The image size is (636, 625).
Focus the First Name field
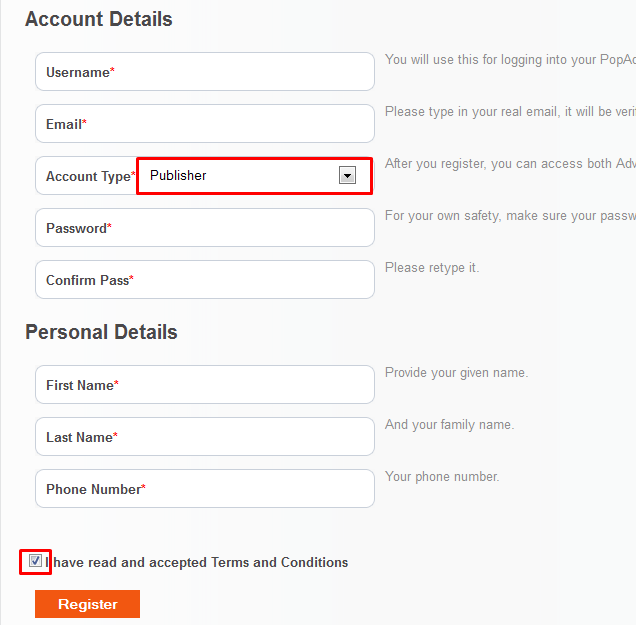pyautogui.click(x=205, y=384)
